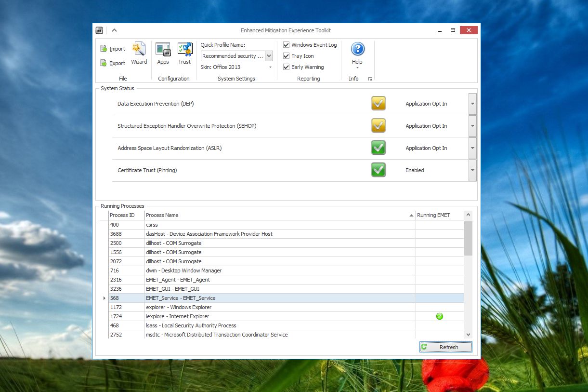Open the Wizard tool

tap(139, 53)
